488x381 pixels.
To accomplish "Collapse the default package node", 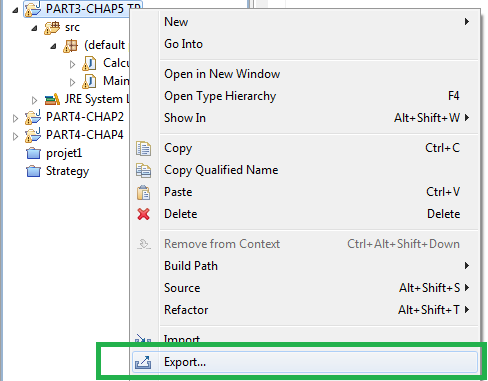I will pos(53,46).
